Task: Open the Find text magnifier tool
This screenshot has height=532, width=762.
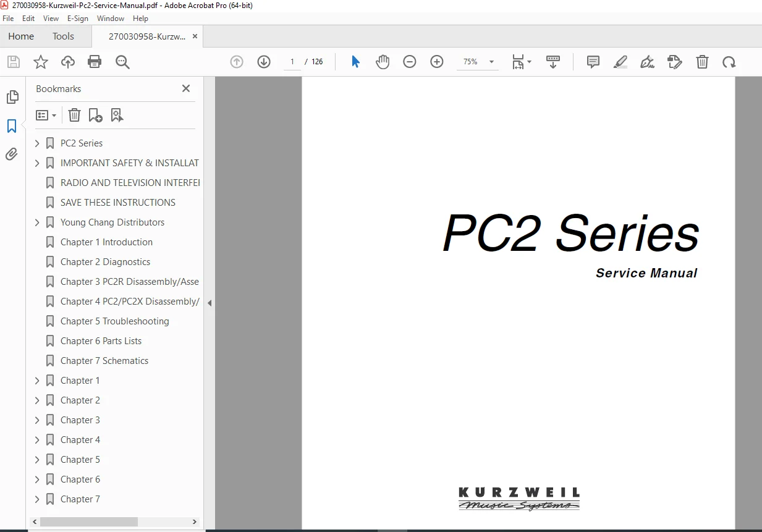Action: click(122, 62)
